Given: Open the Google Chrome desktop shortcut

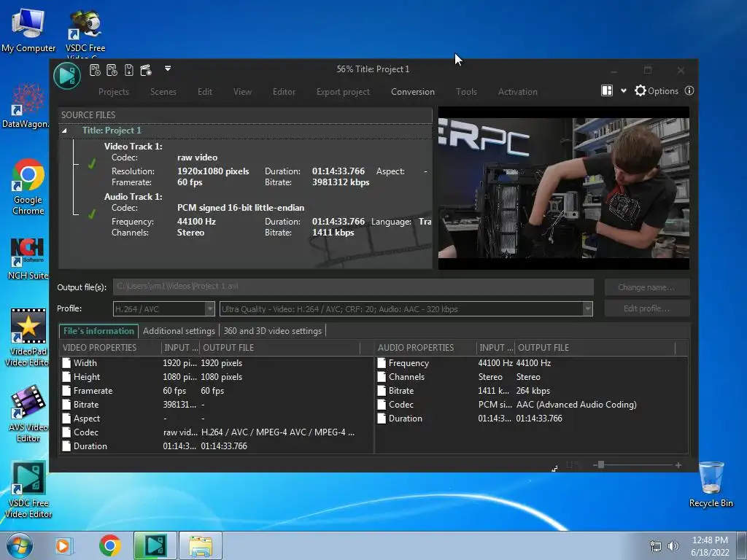Looking at the screenshot, I should pos(28,187).
